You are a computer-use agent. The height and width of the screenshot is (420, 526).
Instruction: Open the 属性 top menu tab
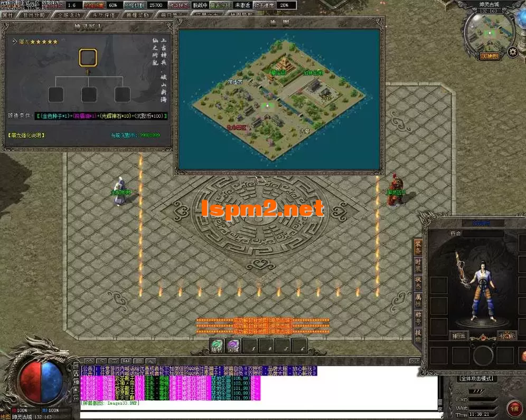pos(7,15)
